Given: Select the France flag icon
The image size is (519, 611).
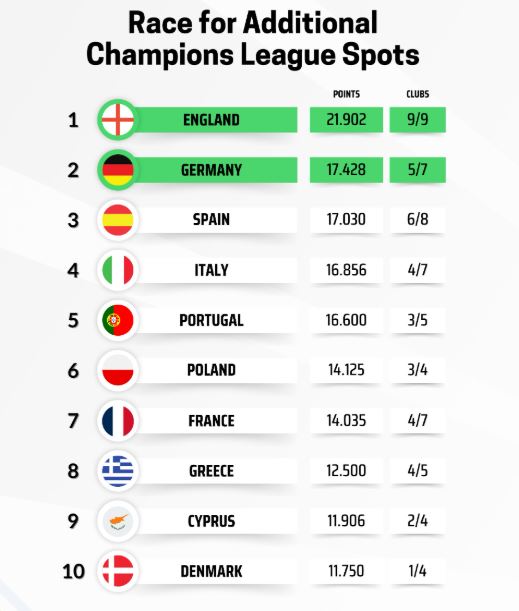Looking at the screenshot, I should click(118, 420).
